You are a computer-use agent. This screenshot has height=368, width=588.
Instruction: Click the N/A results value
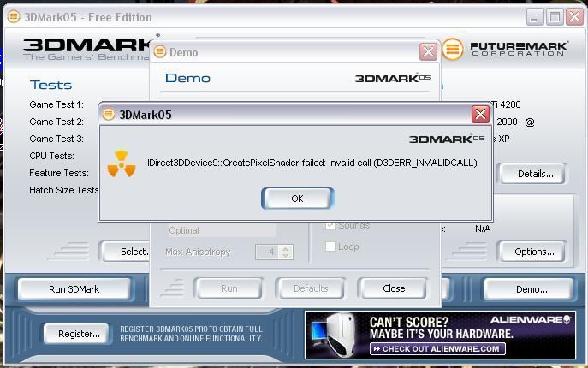pyautogui.click(x=483, y=229)
